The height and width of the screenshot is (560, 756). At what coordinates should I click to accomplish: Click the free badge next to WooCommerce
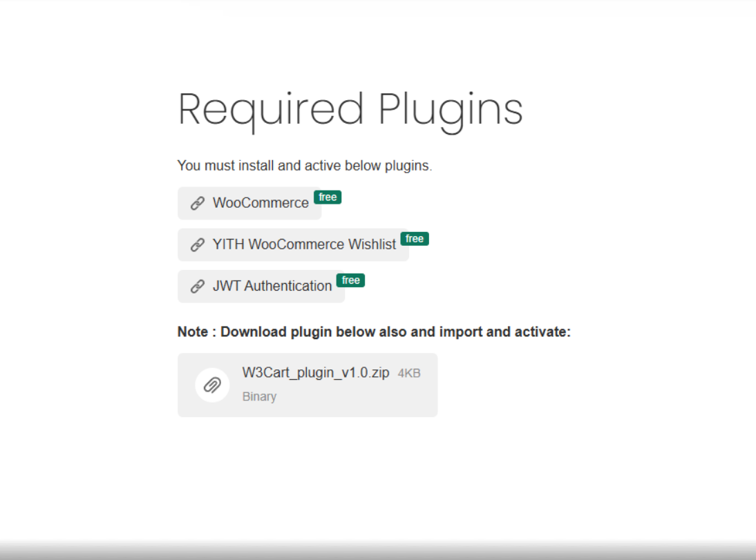[x=328, y=197]
